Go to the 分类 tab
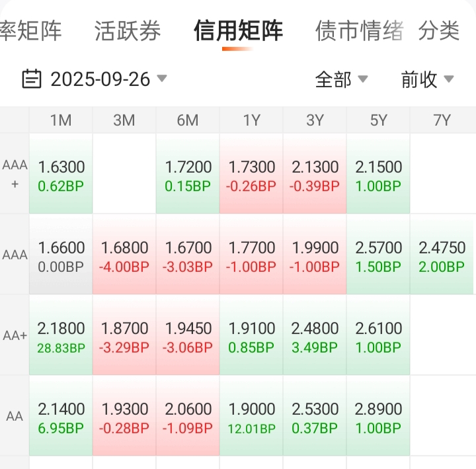476x469 pixels. pos(439,30)
